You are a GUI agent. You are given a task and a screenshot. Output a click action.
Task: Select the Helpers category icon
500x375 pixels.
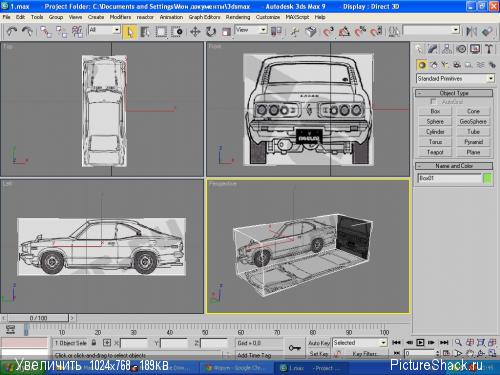[x=469, y=65]
